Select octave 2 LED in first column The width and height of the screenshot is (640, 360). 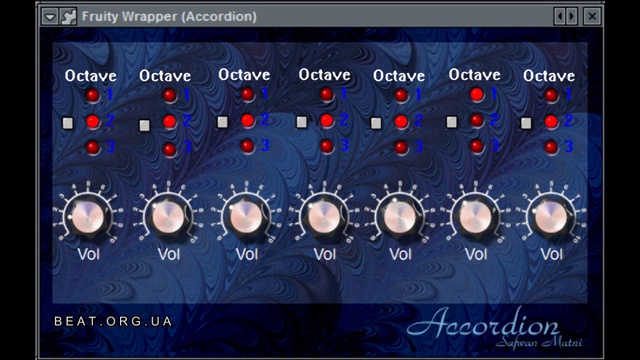pos(93,121)
